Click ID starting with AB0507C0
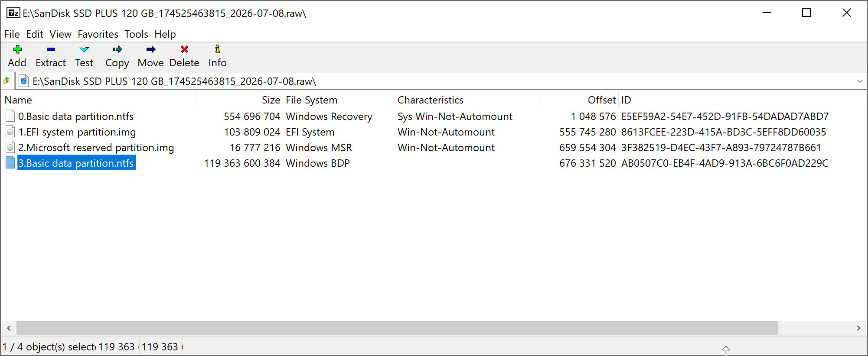Image resolution: width=868 pixels, height=356 pixels. coord(725,163)
